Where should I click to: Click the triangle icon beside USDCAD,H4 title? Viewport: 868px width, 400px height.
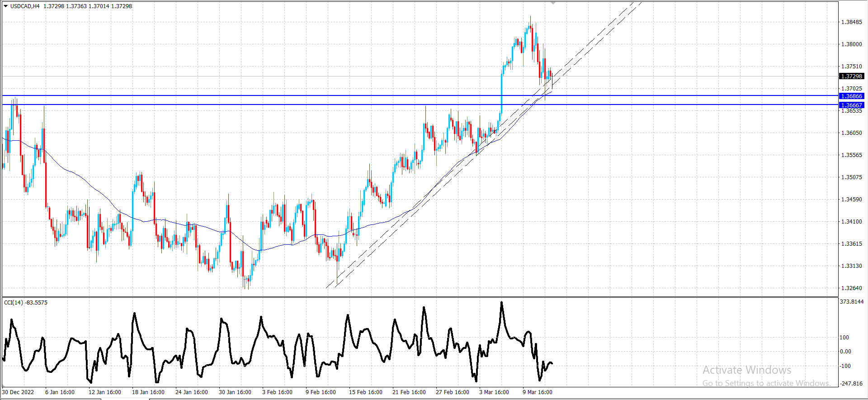click(6, 6)
